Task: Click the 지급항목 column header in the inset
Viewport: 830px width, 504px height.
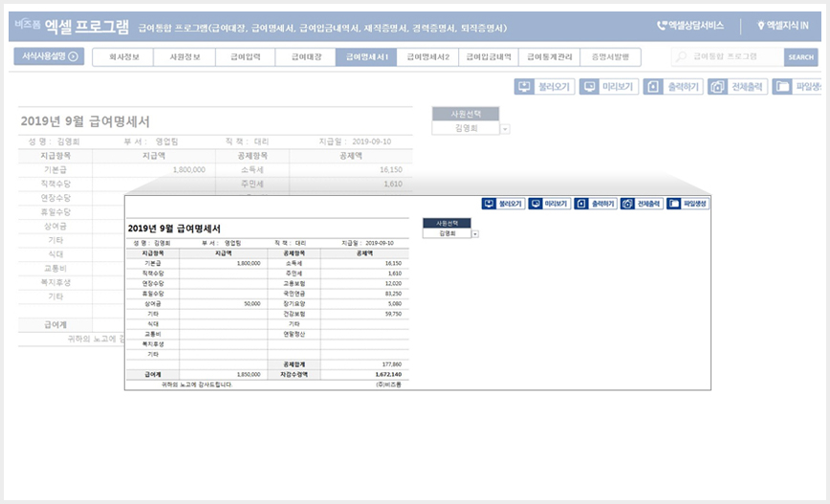Action: click(153, 253)
